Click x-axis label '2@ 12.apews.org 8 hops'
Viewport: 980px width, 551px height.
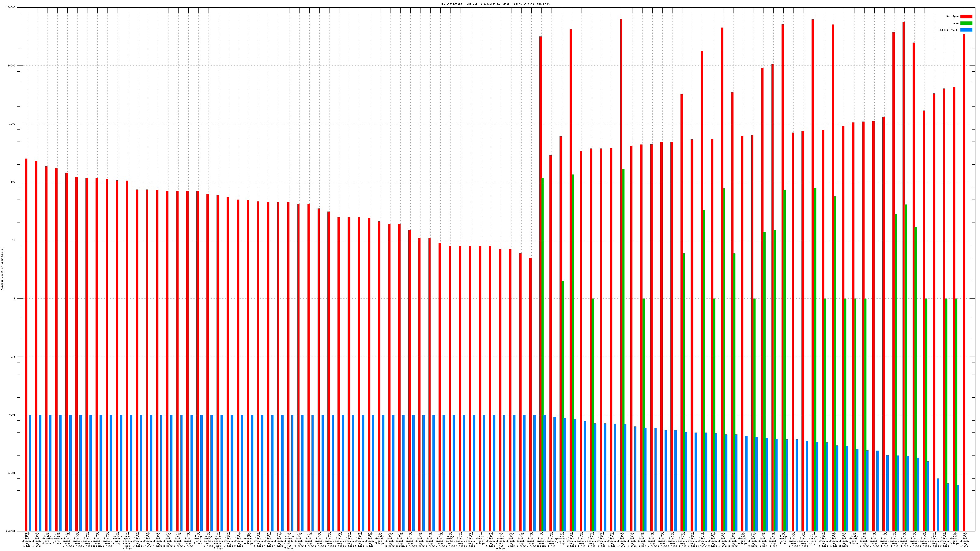point(249,539)
